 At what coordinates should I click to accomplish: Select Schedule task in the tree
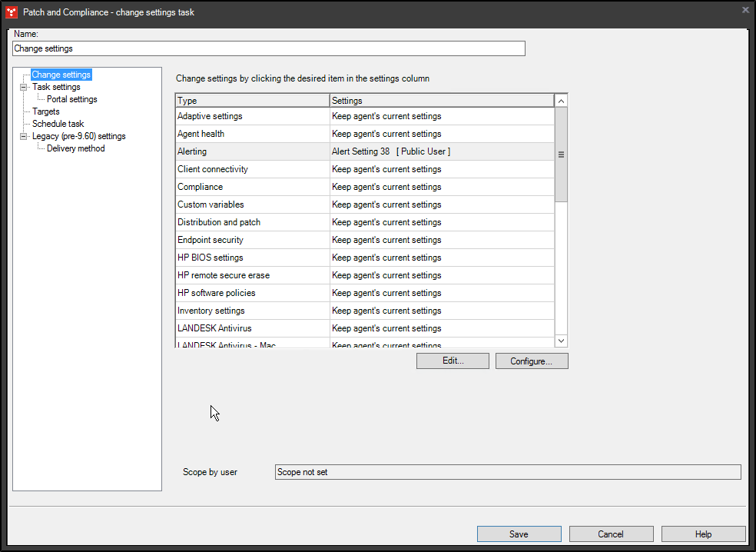(58, 124)
